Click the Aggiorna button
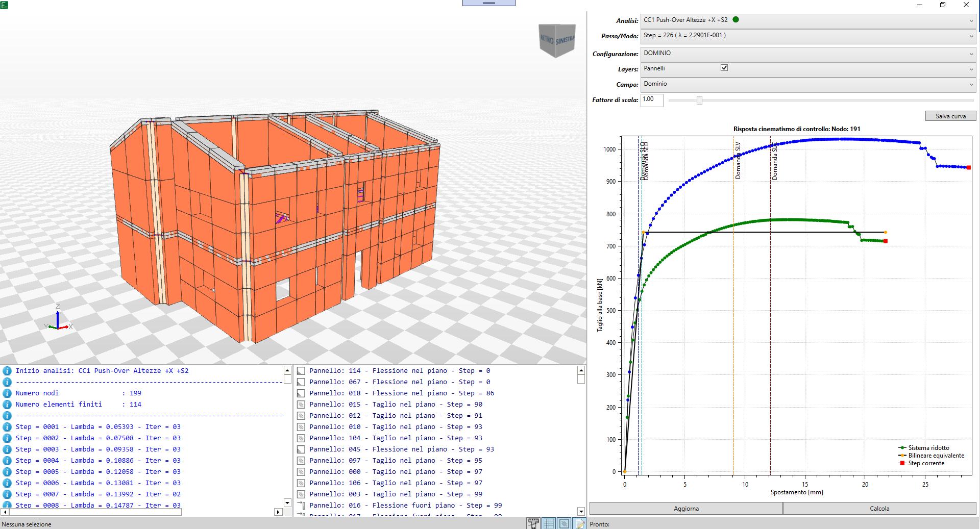980x529 pixels. (x=686, y=509)
